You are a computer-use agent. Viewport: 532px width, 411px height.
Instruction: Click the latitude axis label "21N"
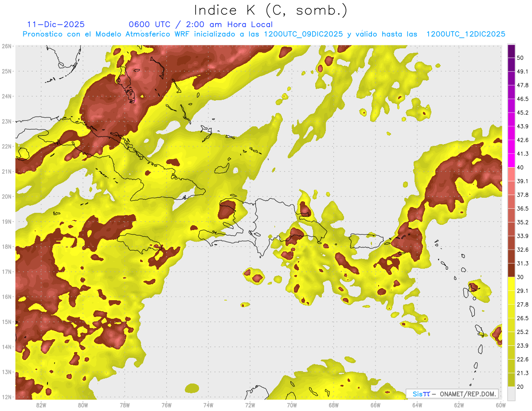[x=7, y=171]
